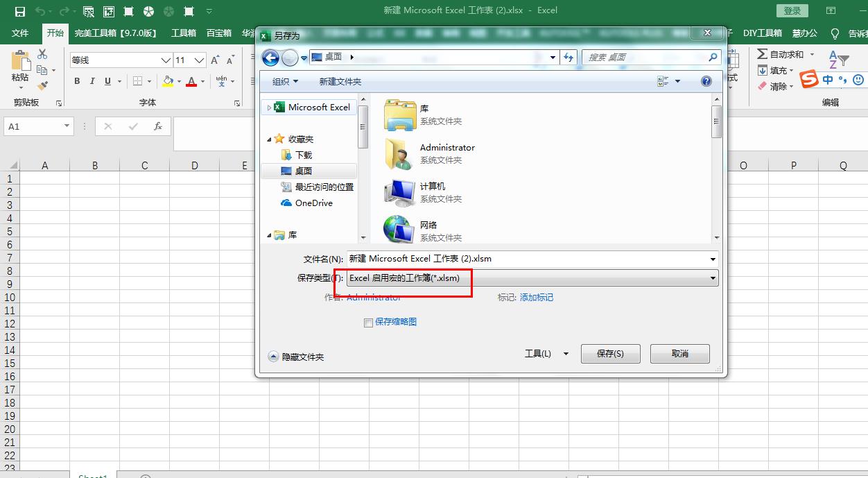The height and width of the screenshot is (478, 868).
Task: Click the change view icon in dialog toolbar
Action: point(663,81)
